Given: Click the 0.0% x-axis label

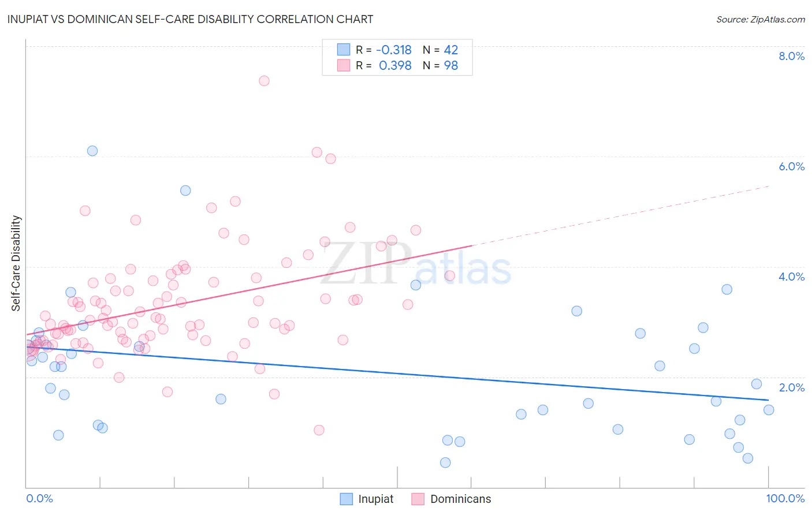Looking at the screenshot, I should (x=39, y=498).
